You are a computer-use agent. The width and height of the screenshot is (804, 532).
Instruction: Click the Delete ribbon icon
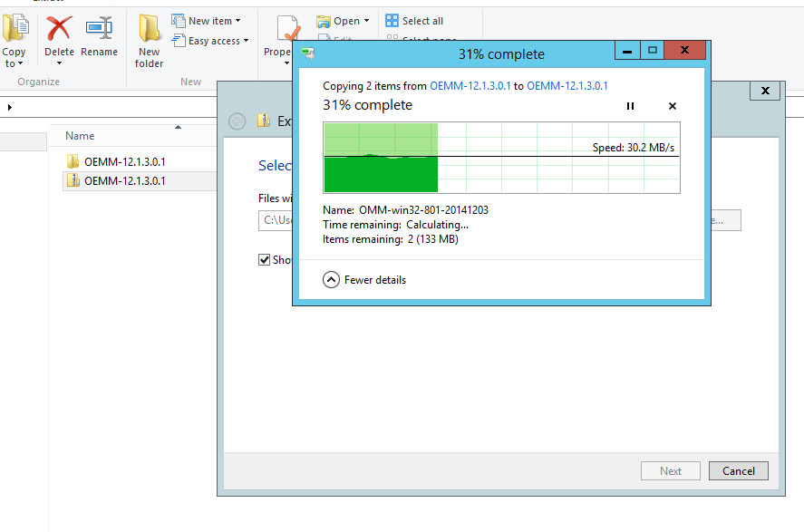click(59, 28)
